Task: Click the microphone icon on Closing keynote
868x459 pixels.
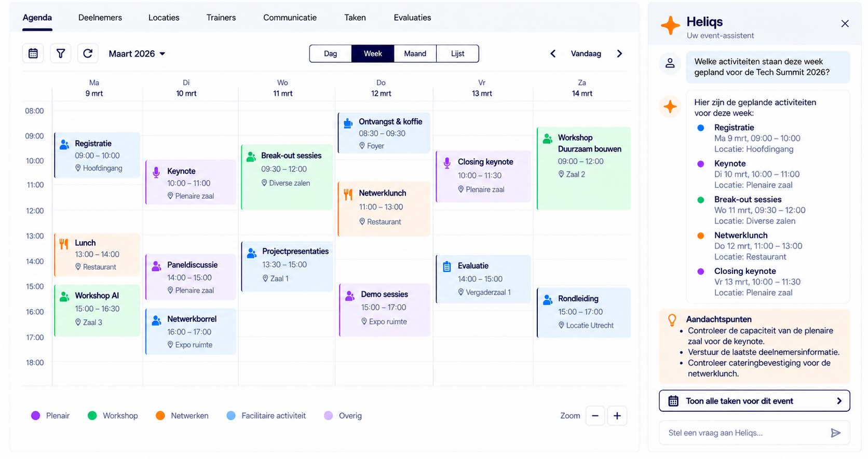Action: pyautogui.click(x=446, y=162)
